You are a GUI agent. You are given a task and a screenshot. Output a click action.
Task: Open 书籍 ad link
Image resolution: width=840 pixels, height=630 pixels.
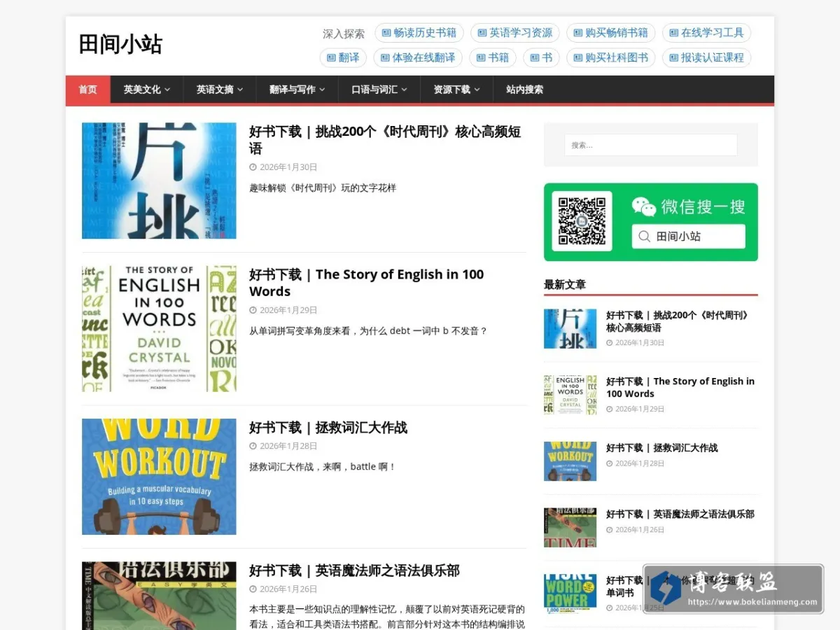point(493,57)
